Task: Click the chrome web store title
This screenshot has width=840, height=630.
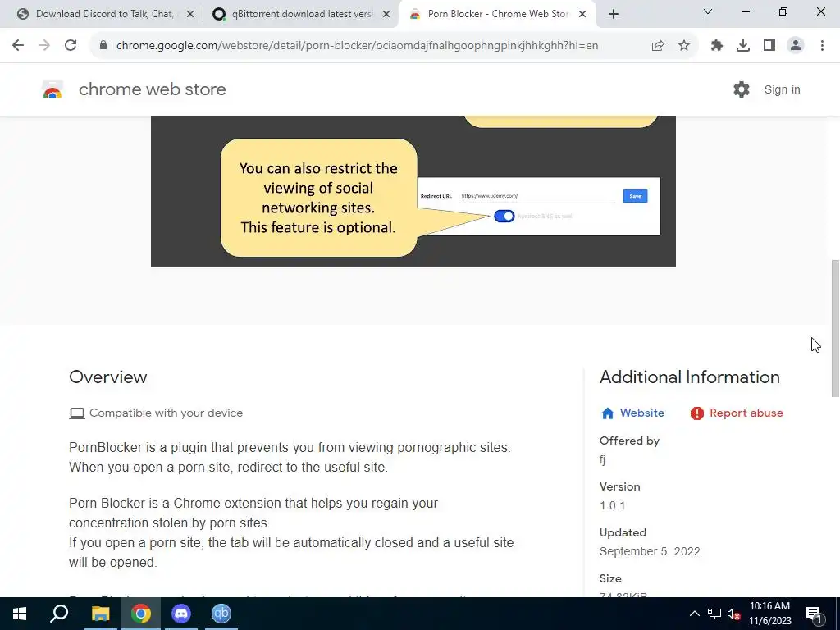Action: tap(152, 89)
